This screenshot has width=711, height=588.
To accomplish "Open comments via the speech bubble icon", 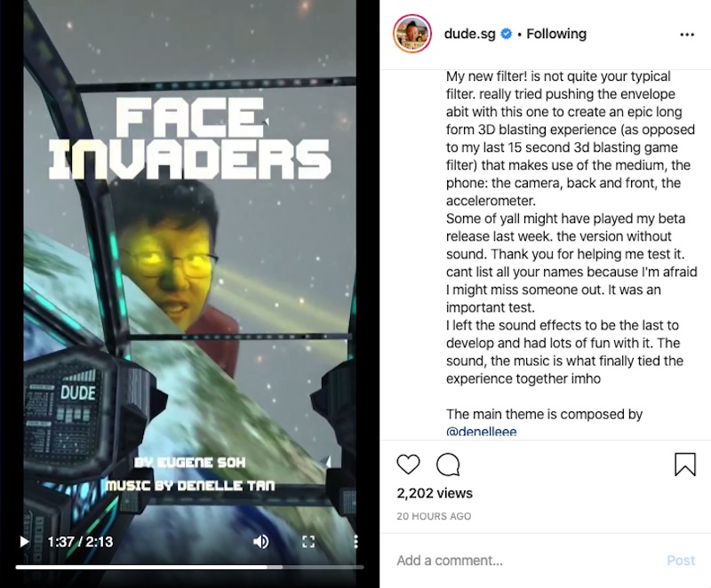I will tap(448, 465).
